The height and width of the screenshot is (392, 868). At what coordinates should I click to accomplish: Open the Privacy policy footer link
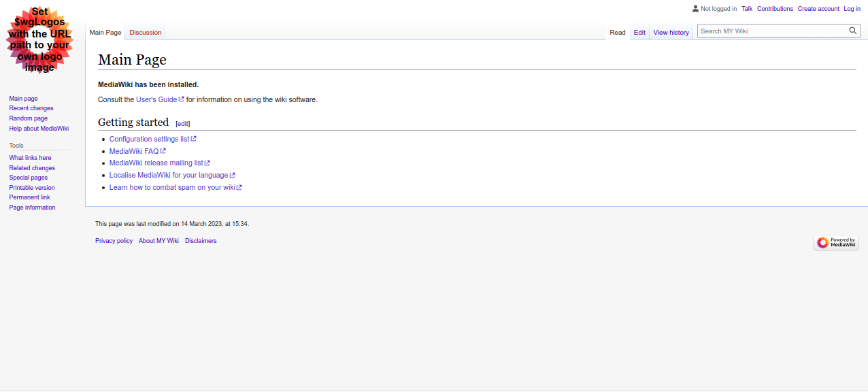[114, 241]
